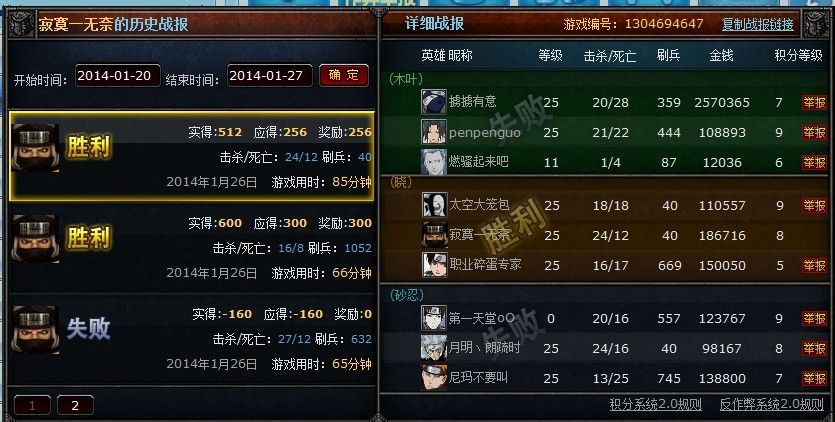
Task: Click 月明丶朗疏时 hero avatar
Action: [x=433, y=348]
